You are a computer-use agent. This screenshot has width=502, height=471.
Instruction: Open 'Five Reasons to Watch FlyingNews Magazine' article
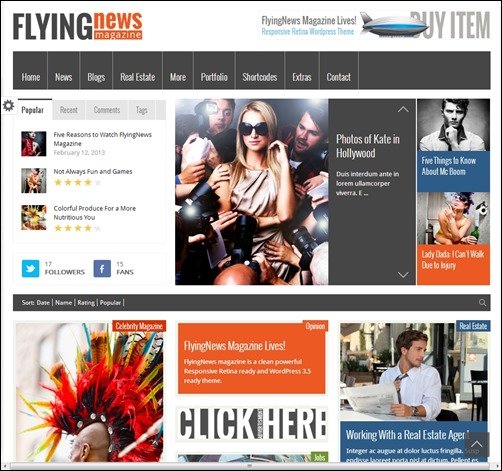tap(103, 139)
